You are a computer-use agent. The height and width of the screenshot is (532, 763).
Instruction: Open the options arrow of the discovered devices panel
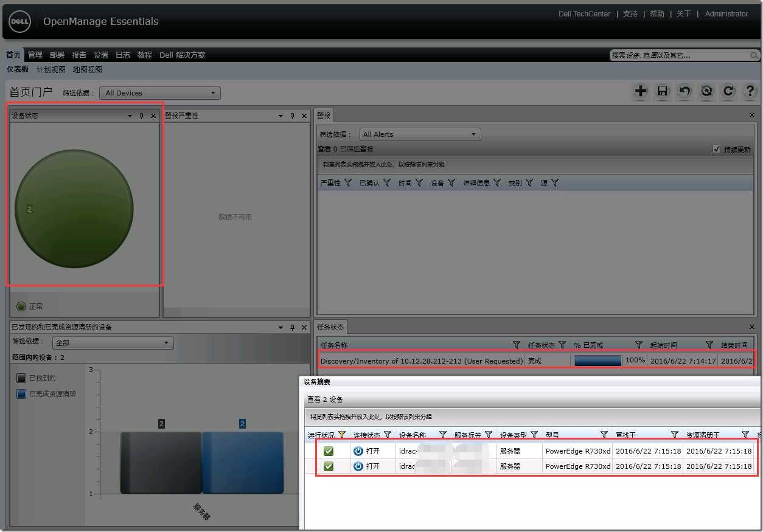pos(280,327)
